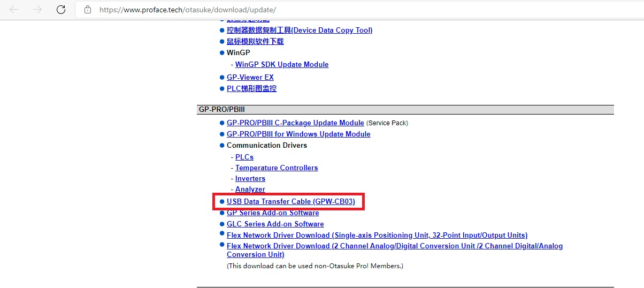Open Flex Network Driver Single-axis Positioning link
Screen dimensions: 644x288
click(x=377, y=235)
